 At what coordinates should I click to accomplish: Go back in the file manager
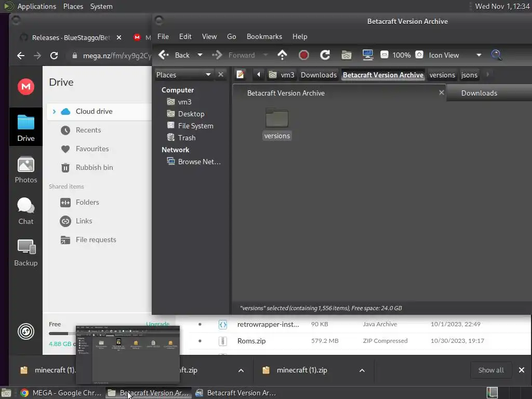click(x=174, y=55)
